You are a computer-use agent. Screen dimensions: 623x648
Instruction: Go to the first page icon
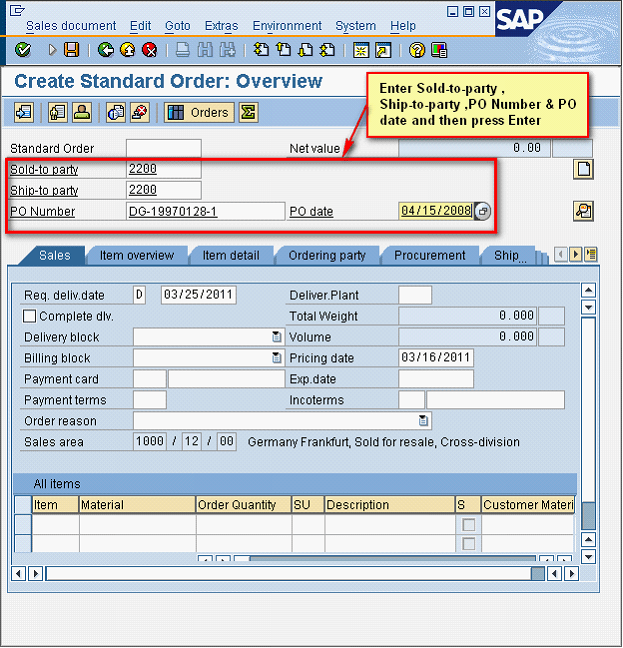pyautogui.click(x=261, y=50)
